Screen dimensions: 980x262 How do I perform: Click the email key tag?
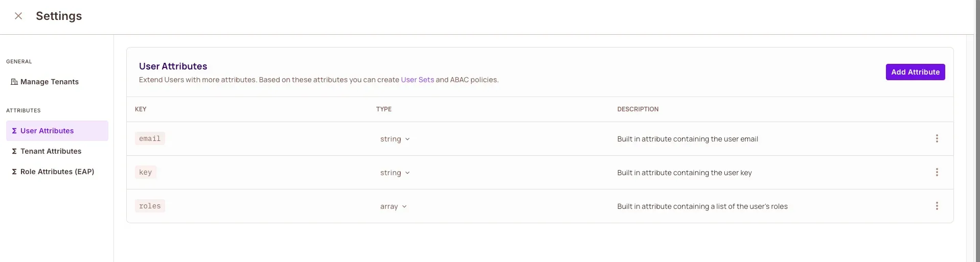pyautogui.click(x=150, y=138)
